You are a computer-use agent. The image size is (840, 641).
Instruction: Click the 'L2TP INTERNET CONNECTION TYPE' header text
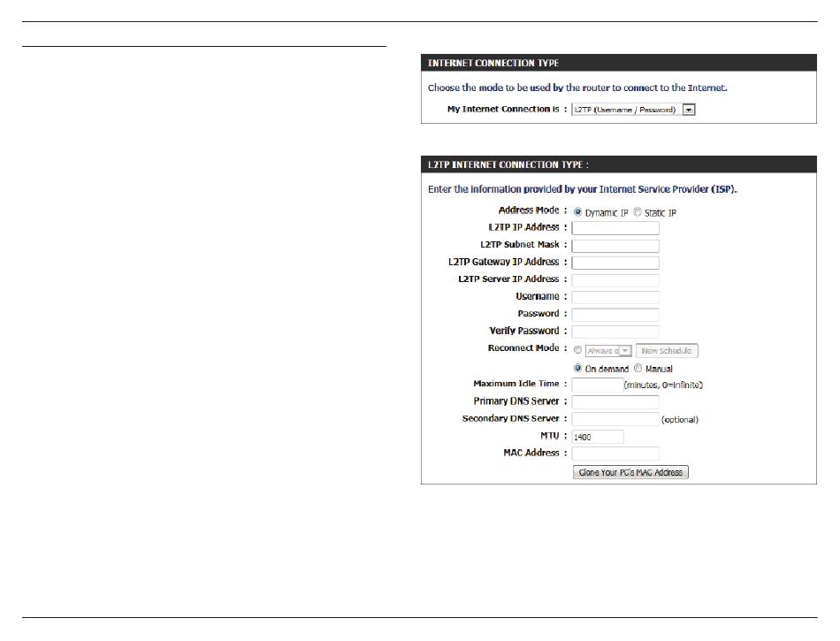point(508,165)
